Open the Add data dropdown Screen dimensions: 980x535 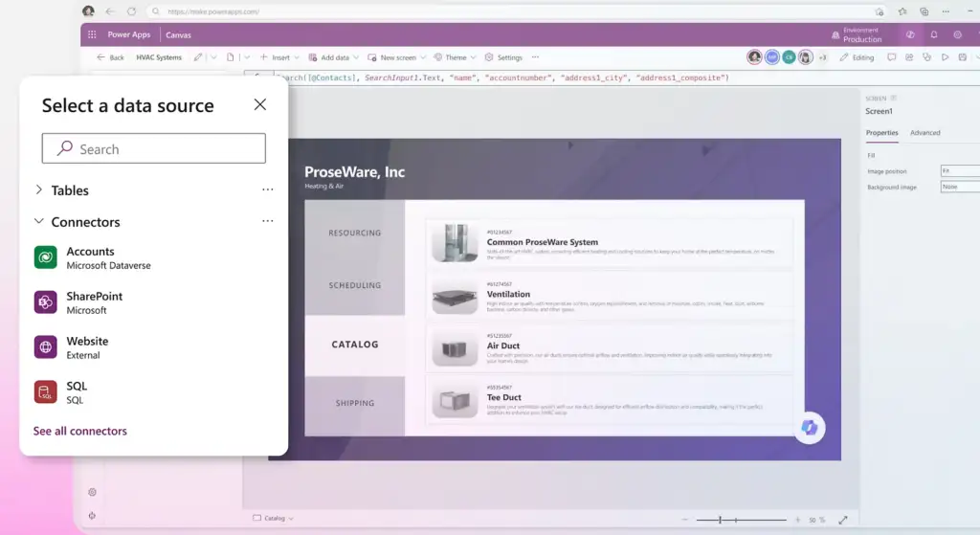[334, 57]
